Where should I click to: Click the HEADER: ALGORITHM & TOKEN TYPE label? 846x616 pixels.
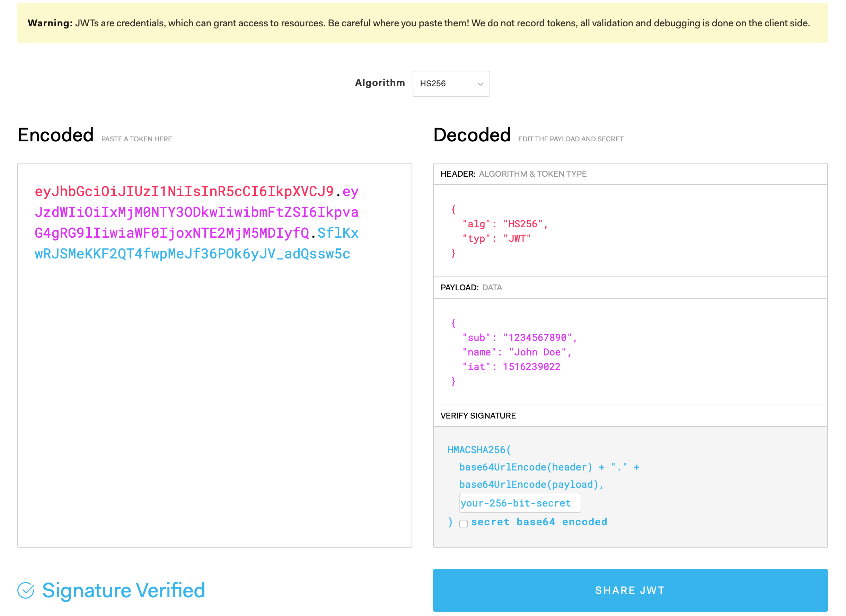coord(513,174)
